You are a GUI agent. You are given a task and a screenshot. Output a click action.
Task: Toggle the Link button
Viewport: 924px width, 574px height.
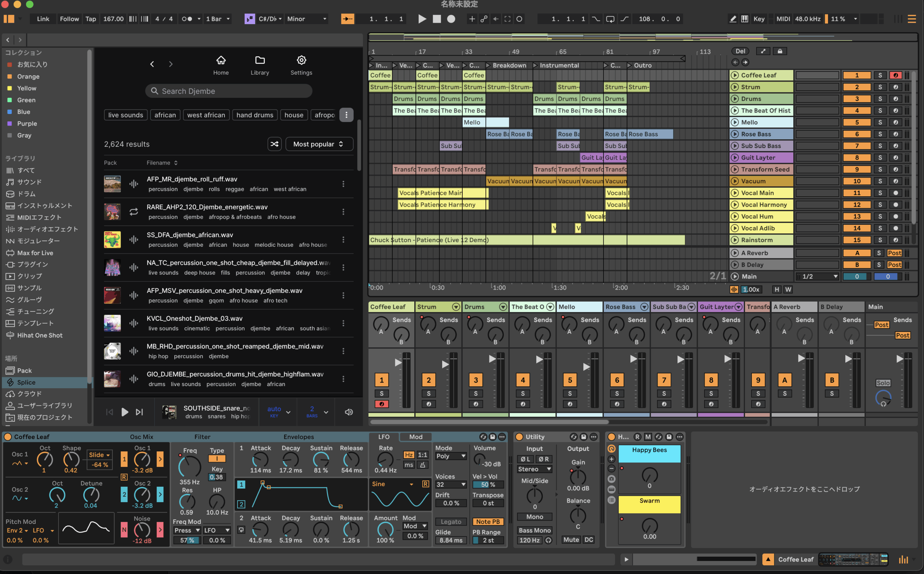[43, 19]
